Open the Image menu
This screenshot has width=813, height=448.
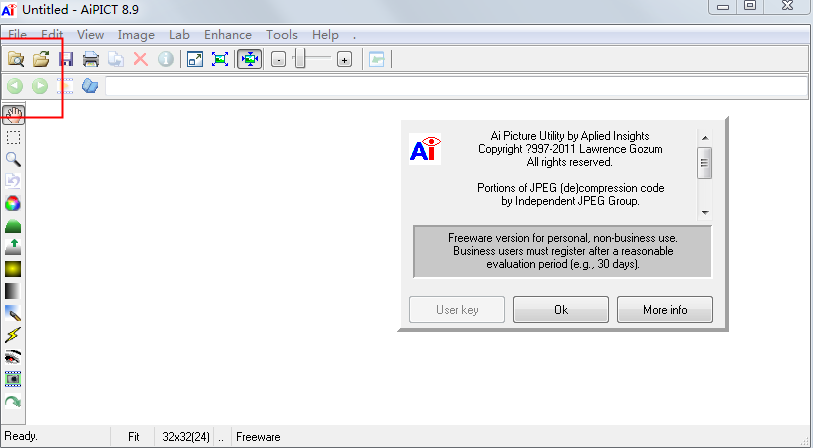136,35
